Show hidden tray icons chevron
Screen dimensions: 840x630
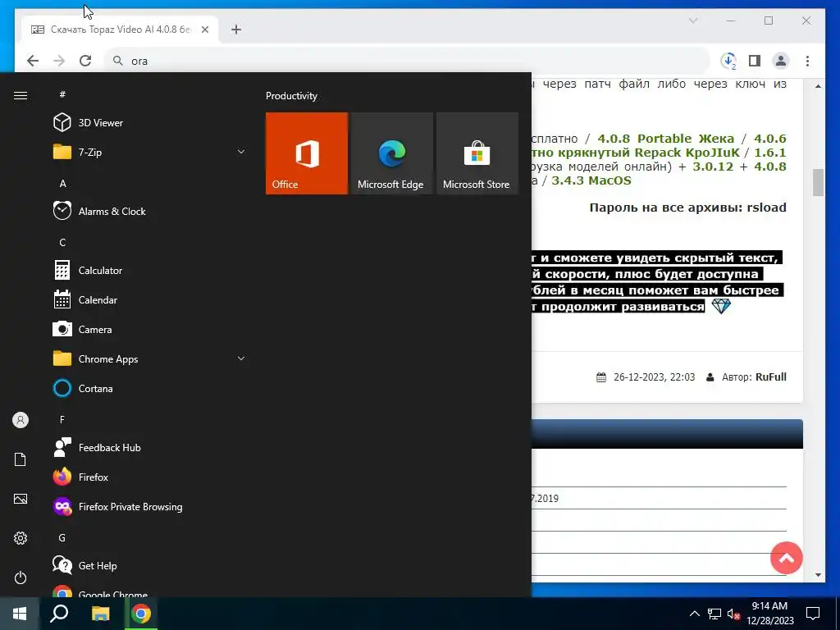694,614
